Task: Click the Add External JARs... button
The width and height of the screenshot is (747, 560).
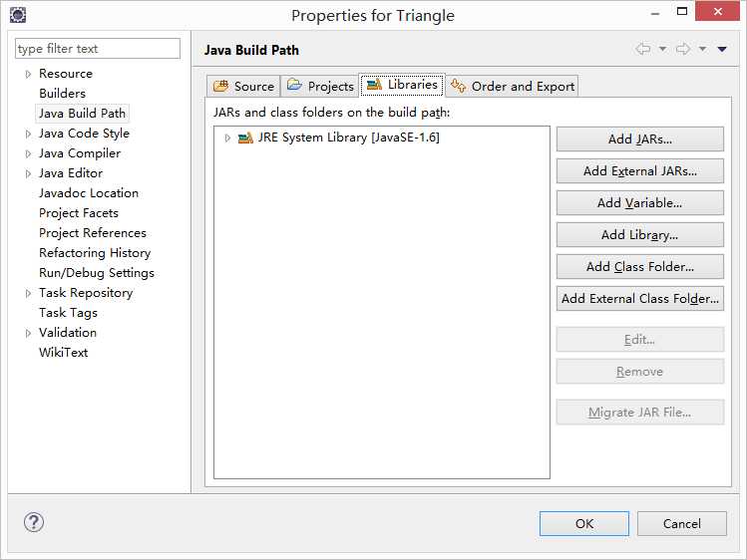Action: (x=640, y=170)
